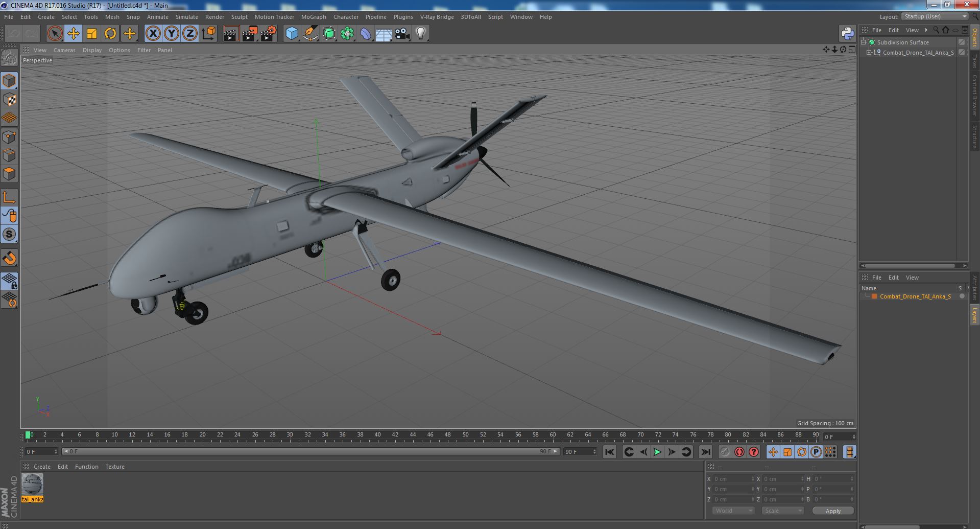Open the Bend deformer icon
980x529 pixels.
[x=366, y=34]
